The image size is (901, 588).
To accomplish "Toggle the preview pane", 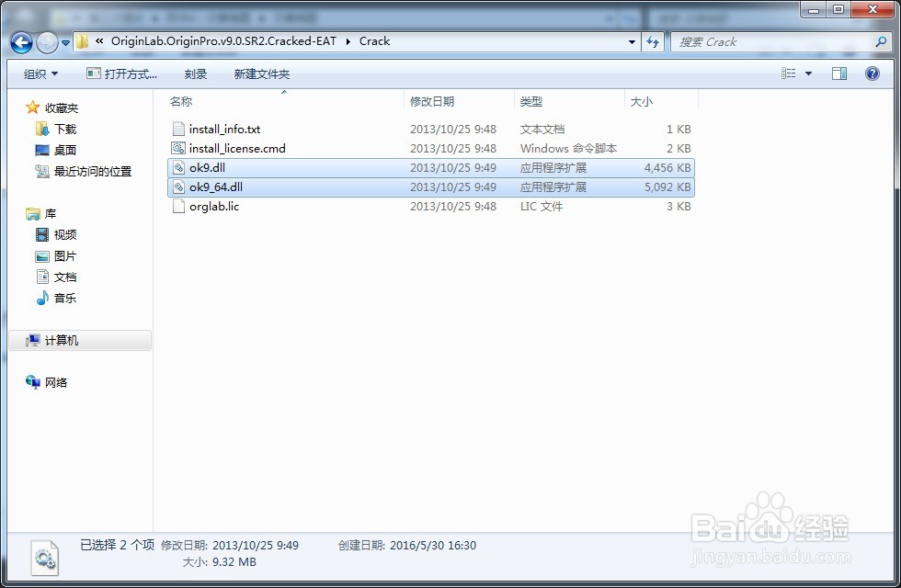I will tap(838, 73).
